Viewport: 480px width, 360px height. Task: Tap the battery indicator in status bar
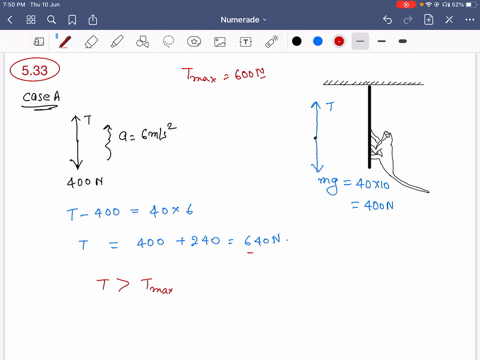point(471,5)
